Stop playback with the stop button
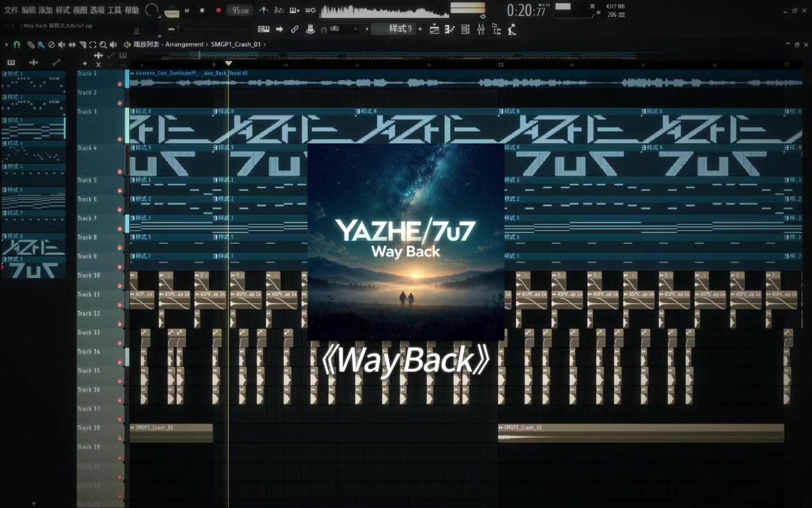 (x=202, y=10)
